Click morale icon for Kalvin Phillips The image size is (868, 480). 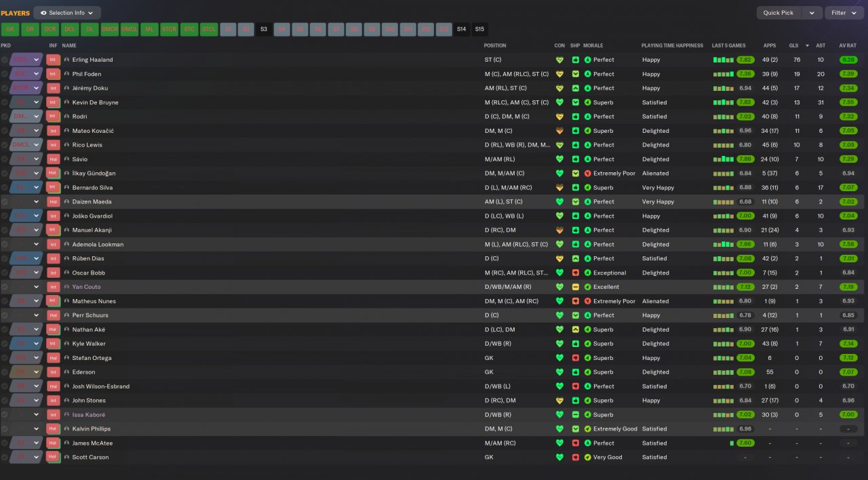588,428
